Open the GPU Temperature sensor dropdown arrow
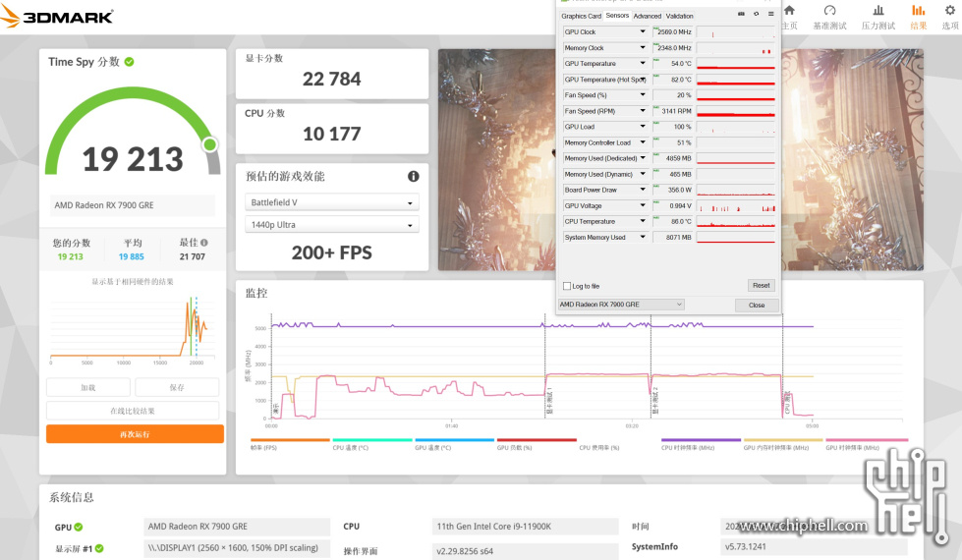The image size is (962, 560). 643,63
